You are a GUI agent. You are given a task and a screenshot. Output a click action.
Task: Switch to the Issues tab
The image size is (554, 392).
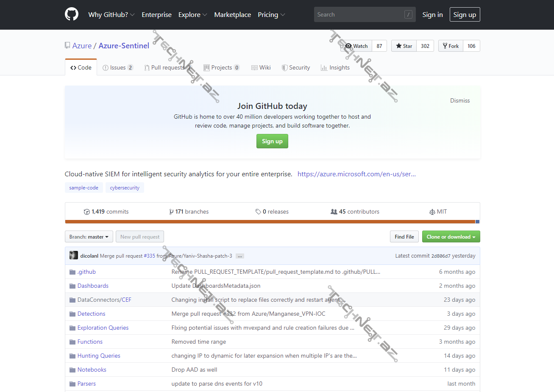(x=117, y=68)
